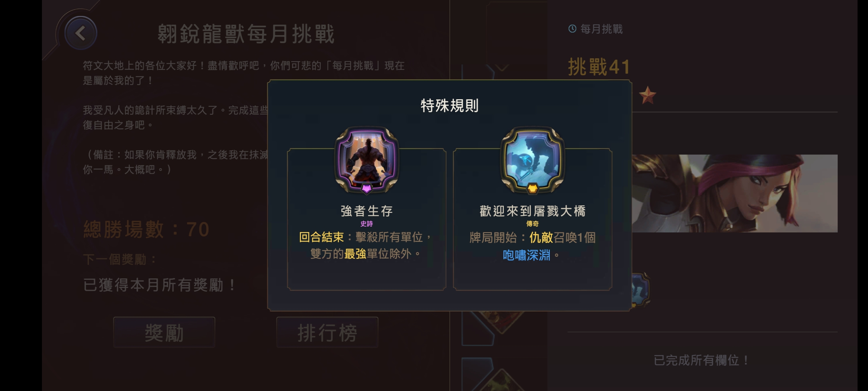The image size is (868, 391).
Task: Click the 仇敵 keyword in rule text
Action: tap(541, 237)
